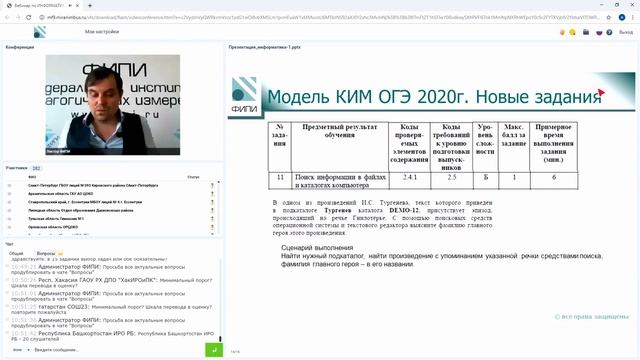Click the address bar URL

322,17
